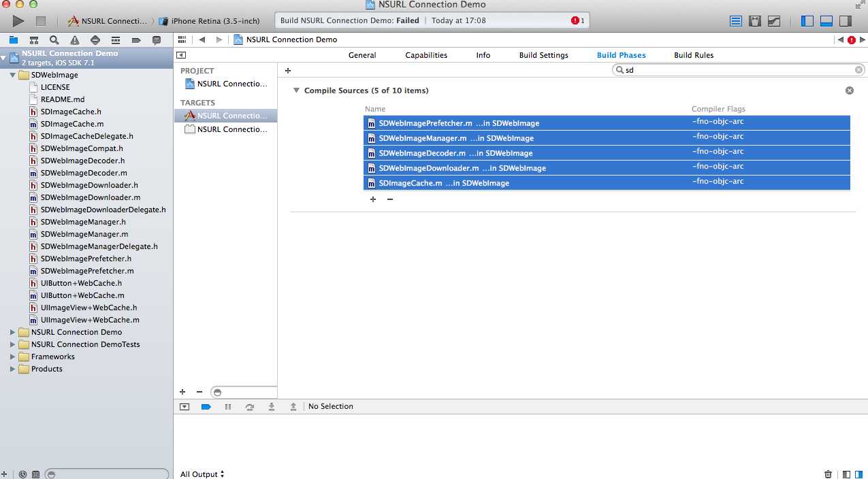The height and width of the screenshot is (479, 868).
Task: Open the Breakpoint navigator icon
Action: [135, 40]
